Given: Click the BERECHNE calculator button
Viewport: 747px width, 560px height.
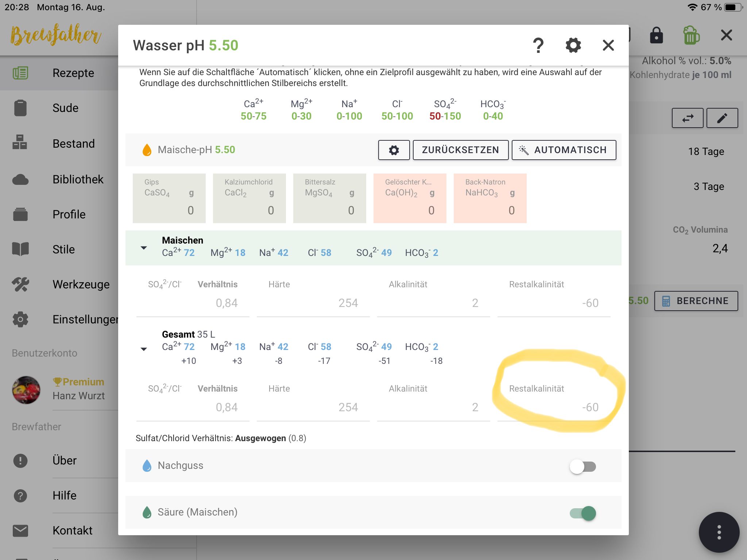Looking at the screenshot, I should point(696,301).
